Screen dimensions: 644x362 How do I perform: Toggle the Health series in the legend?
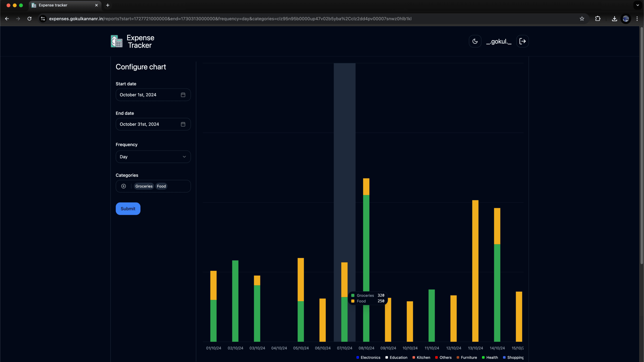tap(490, 357)
